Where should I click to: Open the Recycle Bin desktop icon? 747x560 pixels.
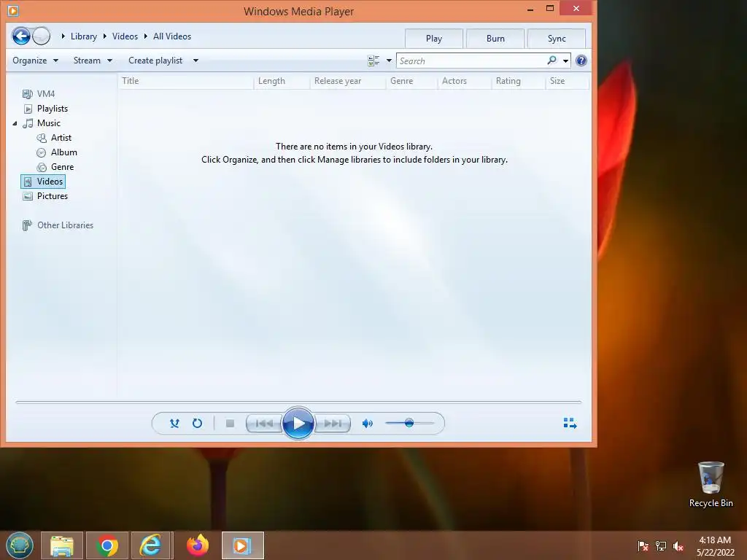click(x=711, y=484)
